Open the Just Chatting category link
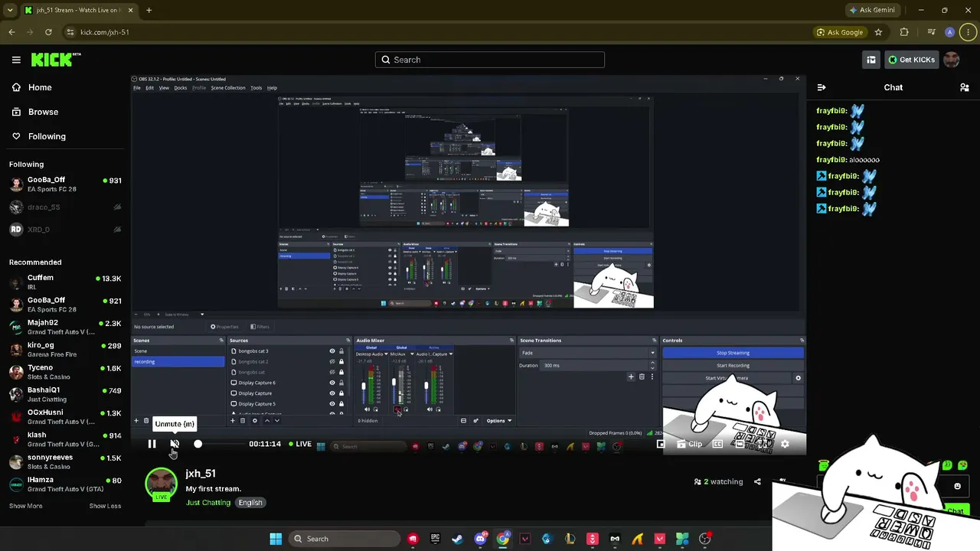This screenshot has height=551, width=980. [x=207, y=503]
